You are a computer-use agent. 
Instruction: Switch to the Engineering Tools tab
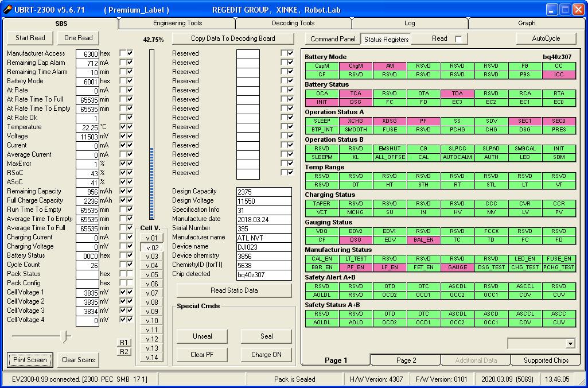pyautogui.click(x=177, y=24)
